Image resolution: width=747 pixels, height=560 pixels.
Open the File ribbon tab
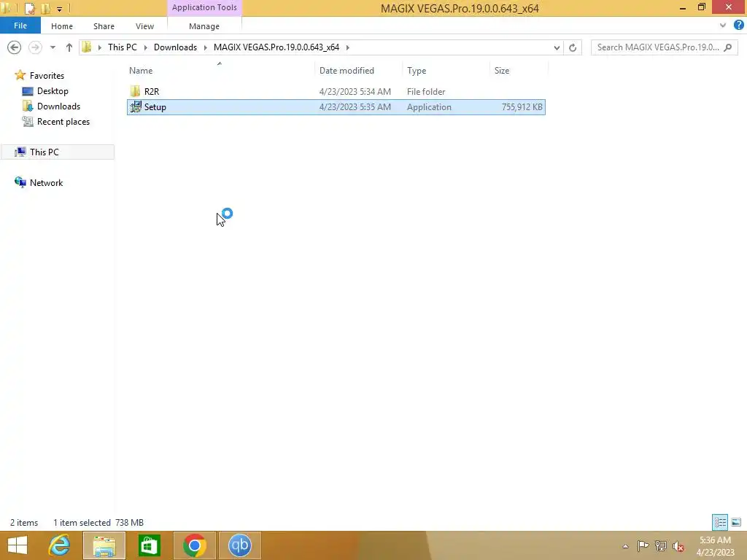click(x=20, y=26)
